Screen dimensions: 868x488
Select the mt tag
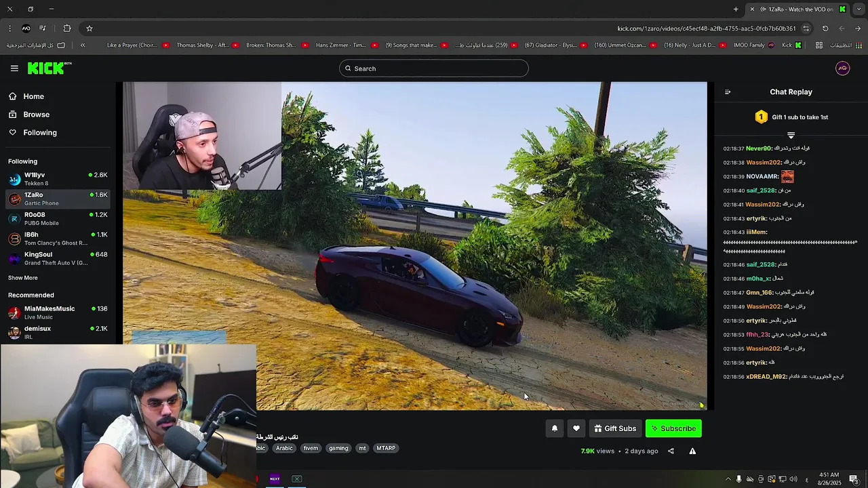click(362, 448)
